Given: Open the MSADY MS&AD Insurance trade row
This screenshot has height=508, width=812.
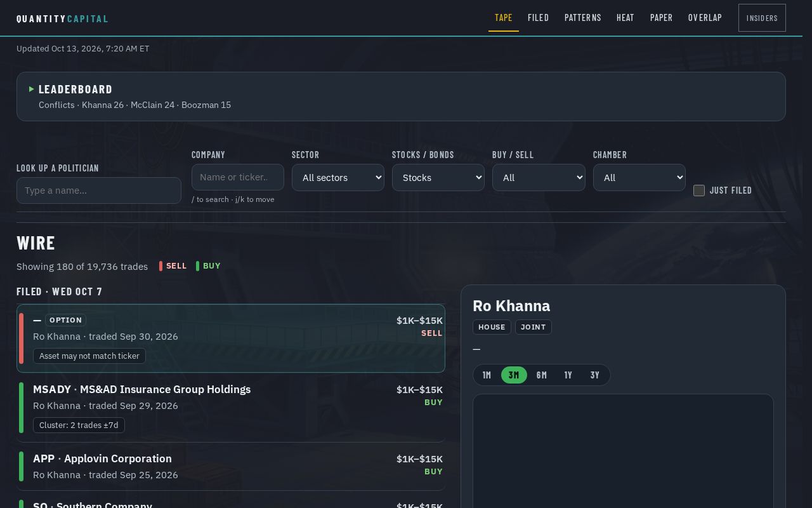Looking at the screenshot, I should coord(231,408).
